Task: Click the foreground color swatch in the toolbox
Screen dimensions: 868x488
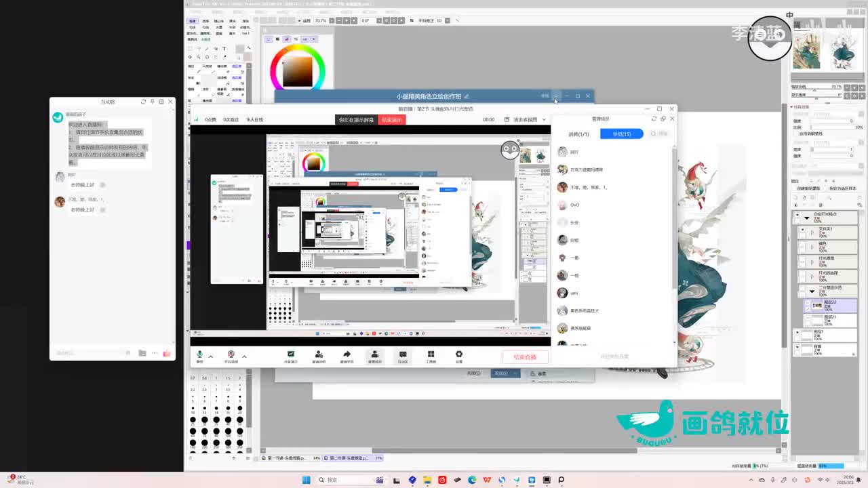Action: click(x=239, y=49)
